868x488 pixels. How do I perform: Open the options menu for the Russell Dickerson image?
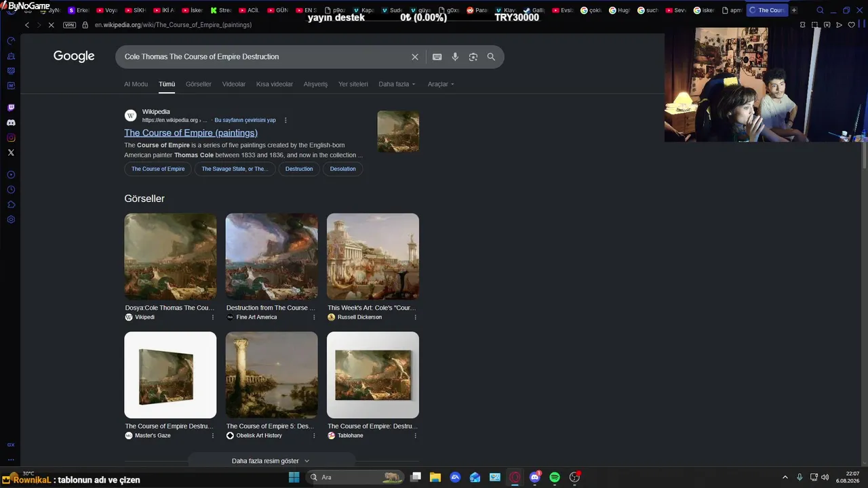click(415, 317)
